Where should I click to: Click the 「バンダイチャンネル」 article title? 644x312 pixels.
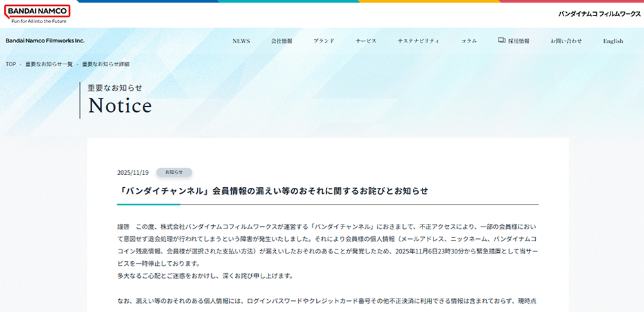click(x=274, y=191)
